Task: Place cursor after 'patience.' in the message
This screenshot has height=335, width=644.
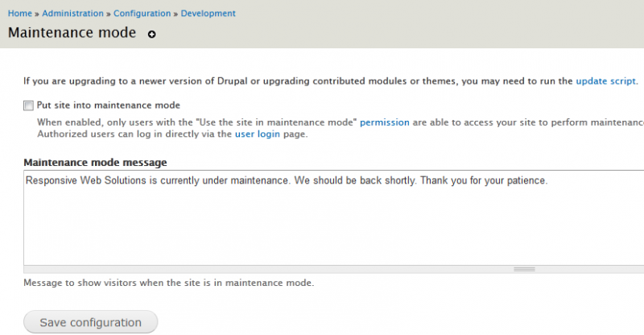Action: coord(547,180)
